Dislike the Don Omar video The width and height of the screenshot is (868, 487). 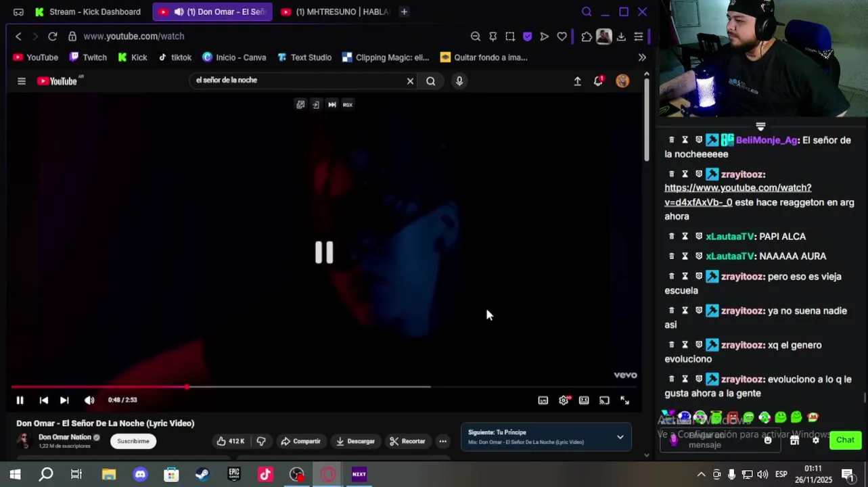[x=261, y=441]
